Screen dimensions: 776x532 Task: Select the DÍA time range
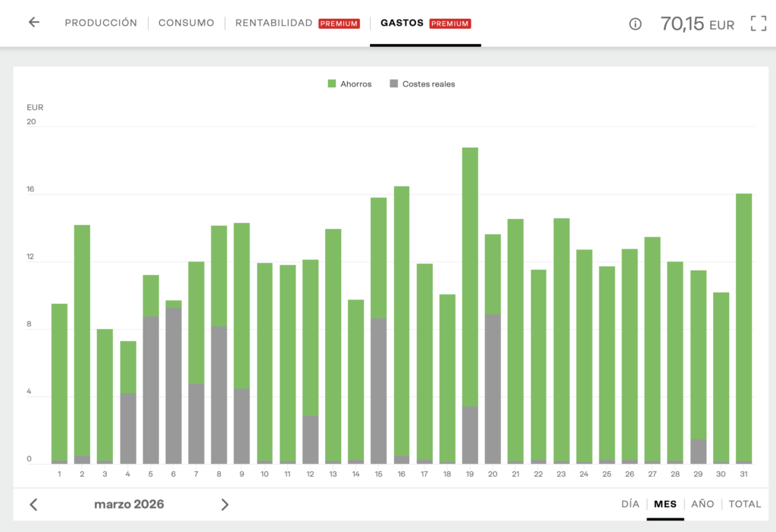click(x=630, y=504)
